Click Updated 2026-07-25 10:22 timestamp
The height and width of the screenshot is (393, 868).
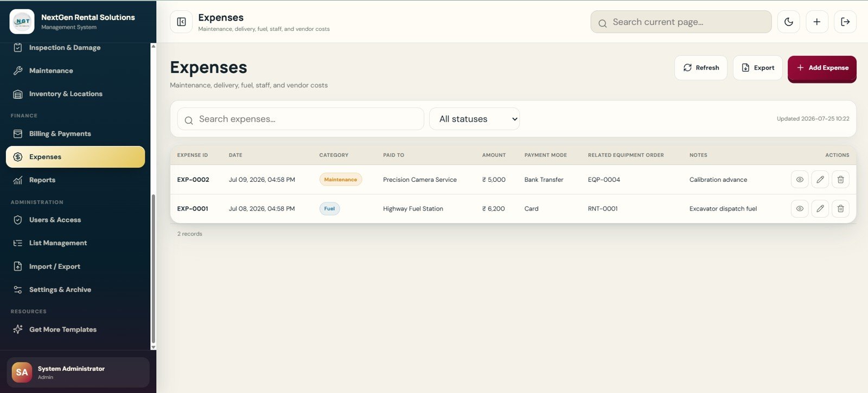pos(813,119)
